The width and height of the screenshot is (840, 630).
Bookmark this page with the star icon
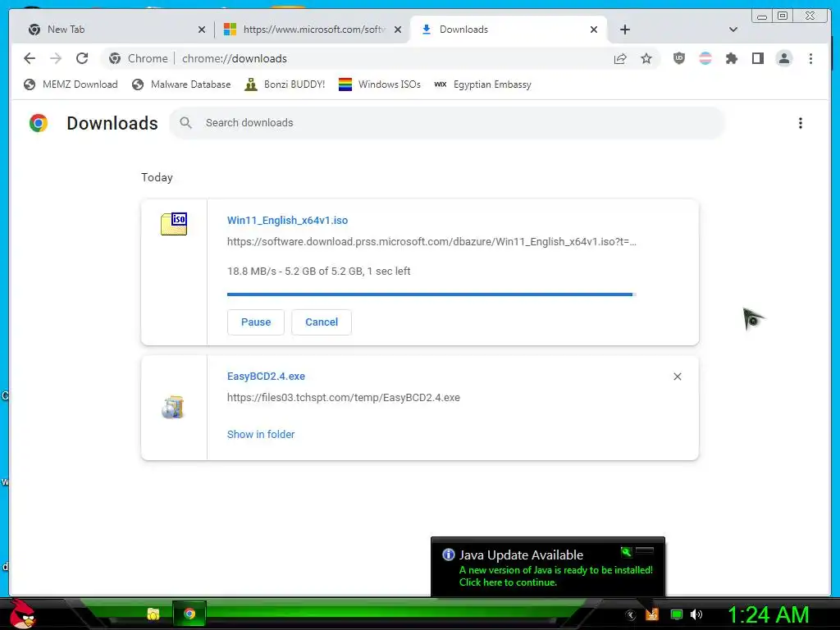click(x=646, y=58)
